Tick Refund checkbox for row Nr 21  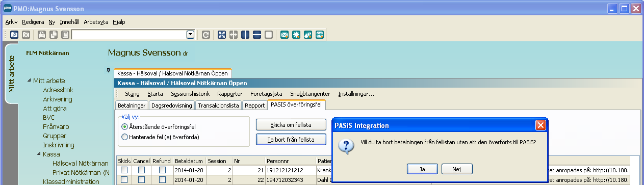[162, 170]
